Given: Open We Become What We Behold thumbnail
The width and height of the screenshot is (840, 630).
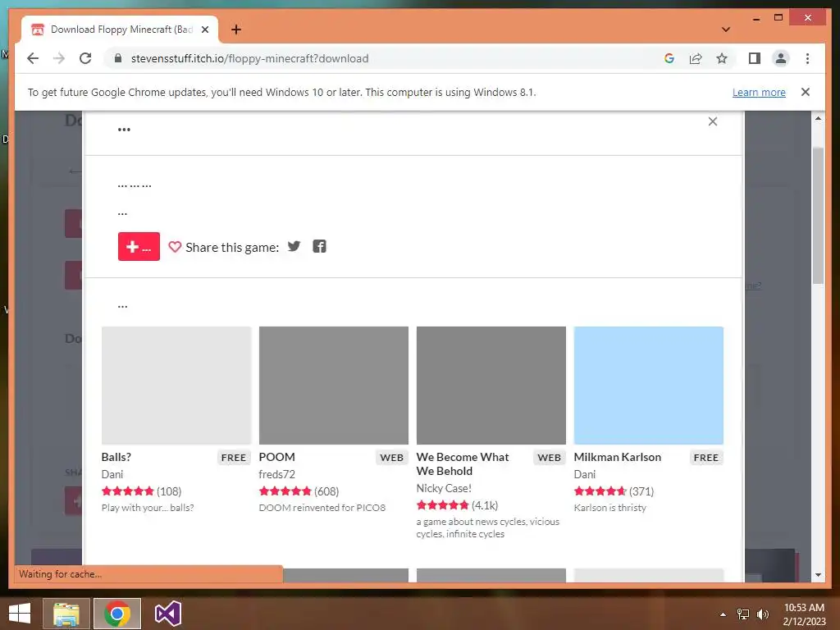Looking at the screenshot, I should [491, 386].
